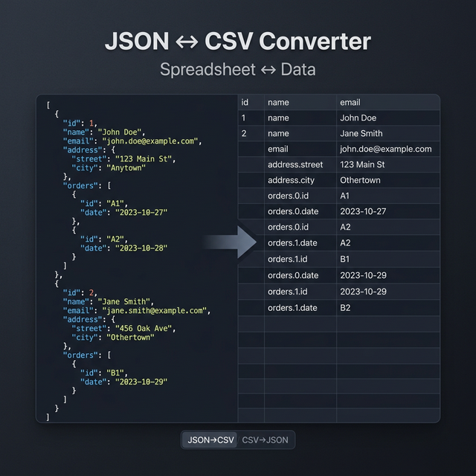Click the B1 value cell
The image size is (476, 476).
point(388,259)
